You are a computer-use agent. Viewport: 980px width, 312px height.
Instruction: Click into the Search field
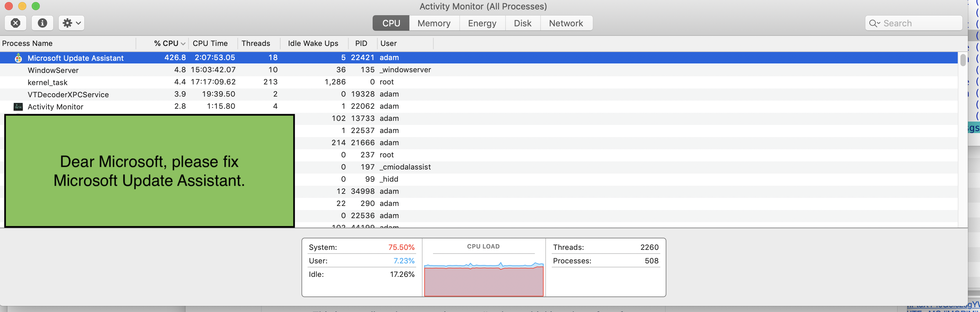tap(914, 23)
